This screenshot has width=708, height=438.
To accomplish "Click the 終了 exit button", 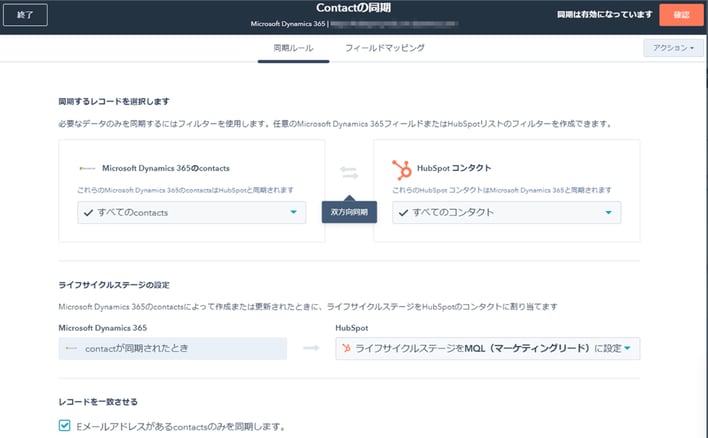I will (x=25, y=15).
